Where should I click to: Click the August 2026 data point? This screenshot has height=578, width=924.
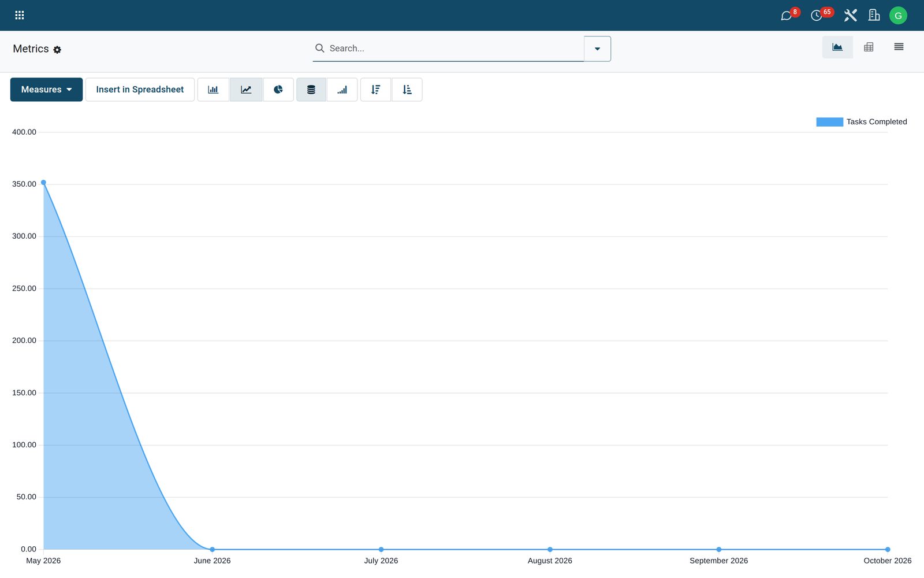coord(550,549)
